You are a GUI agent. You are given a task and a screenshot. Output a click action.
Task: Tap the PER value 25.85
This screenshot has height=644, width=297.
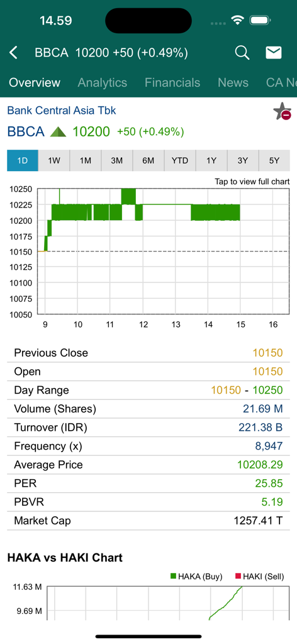click(x=269, y=484)
